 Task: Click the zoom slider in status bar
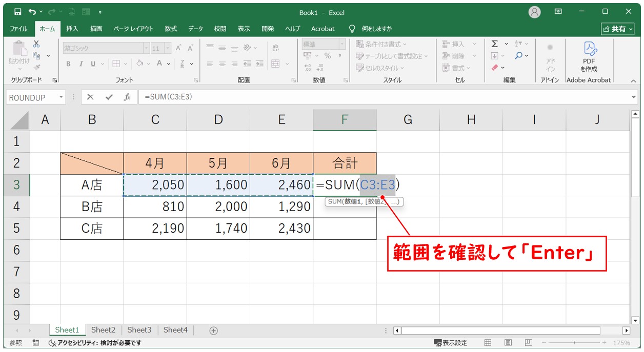point(574,343)
